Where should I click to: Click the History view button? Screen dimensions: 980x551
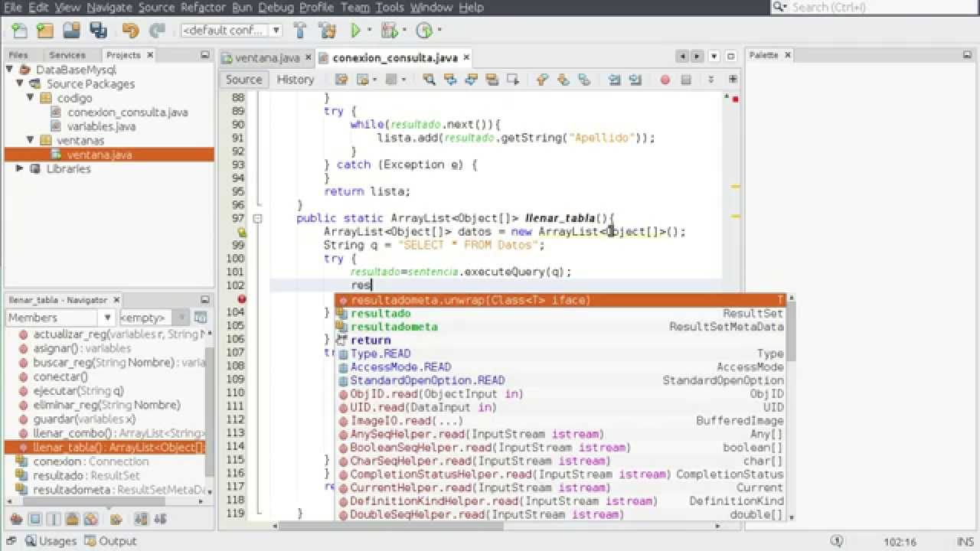(x=296, y=80)
